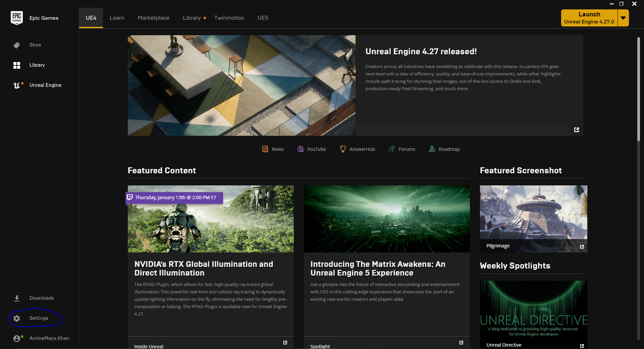Open external link icon on Inside Unreal card

tap(285, 342)
